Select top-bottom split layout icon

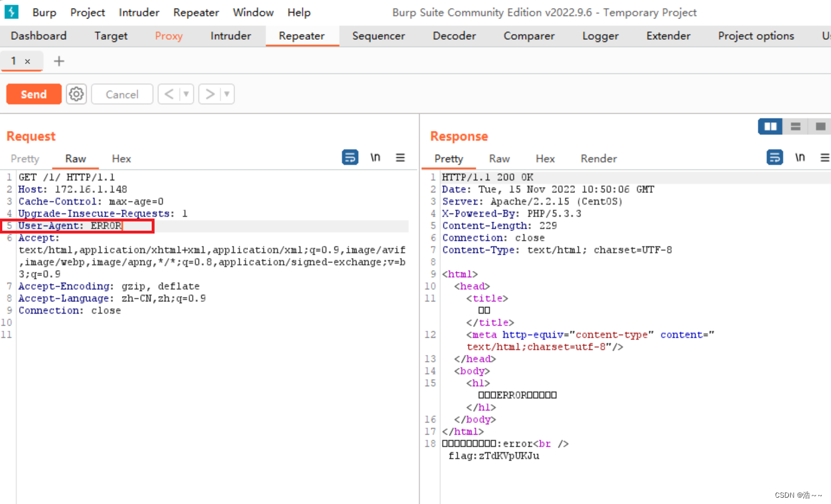click(x=795, y=126)
